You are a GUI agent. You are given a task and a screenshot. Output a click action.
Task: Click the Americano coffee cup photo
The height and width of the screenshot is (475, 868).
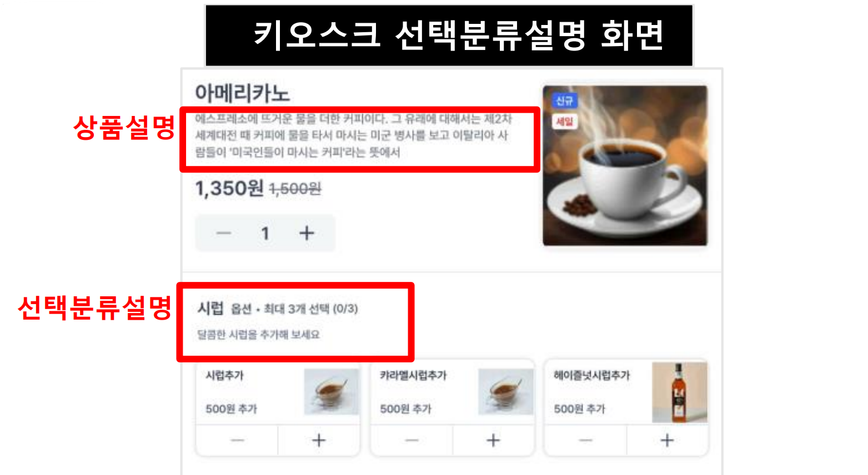pos(625,165)
